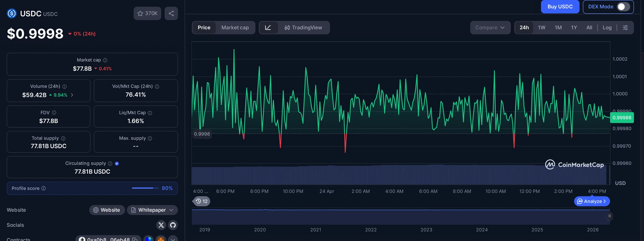644x241 pixels.
Task: Click the blue shield wallet icon
Action: tap(149, 239)
